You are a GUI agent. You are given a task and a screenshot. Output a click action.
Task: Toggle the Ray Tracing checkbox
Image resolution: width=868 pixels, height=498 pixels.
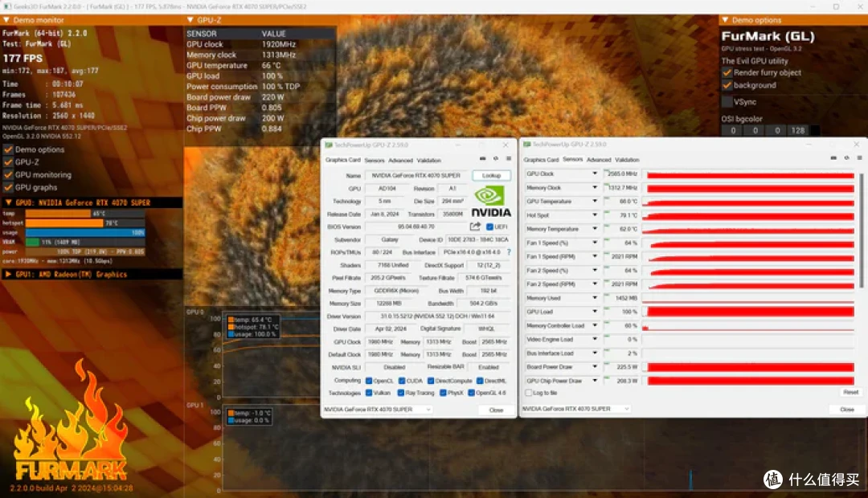coord(401,393)
